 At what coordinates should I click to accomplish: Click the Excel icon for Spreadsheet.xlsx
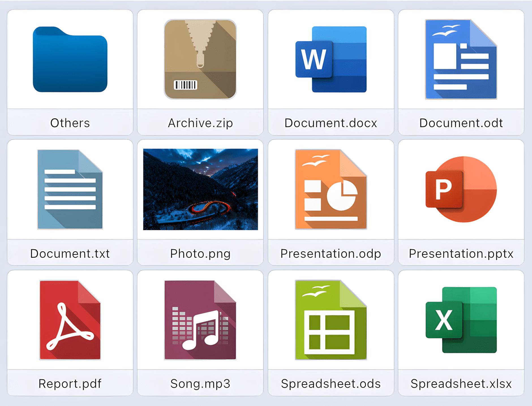tap(461, 320)
